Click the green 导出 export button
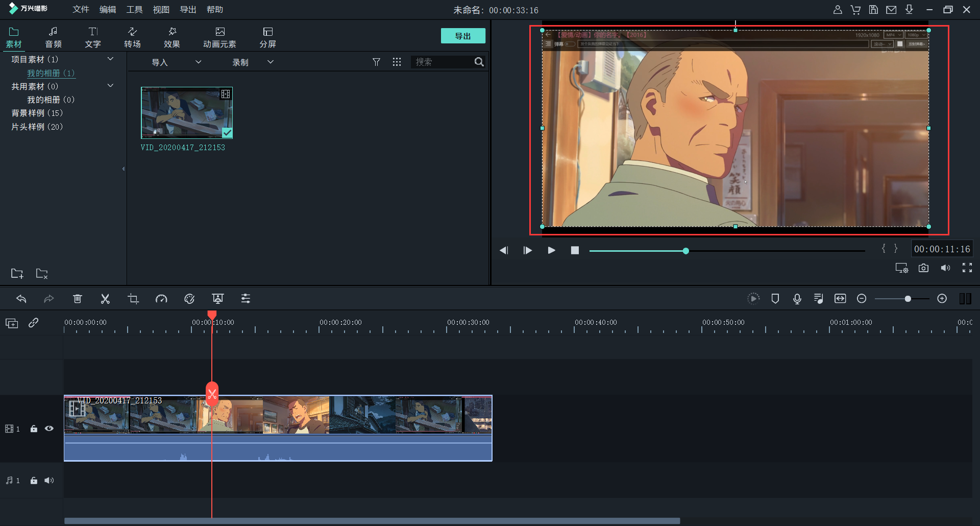 tap(463, 36)
